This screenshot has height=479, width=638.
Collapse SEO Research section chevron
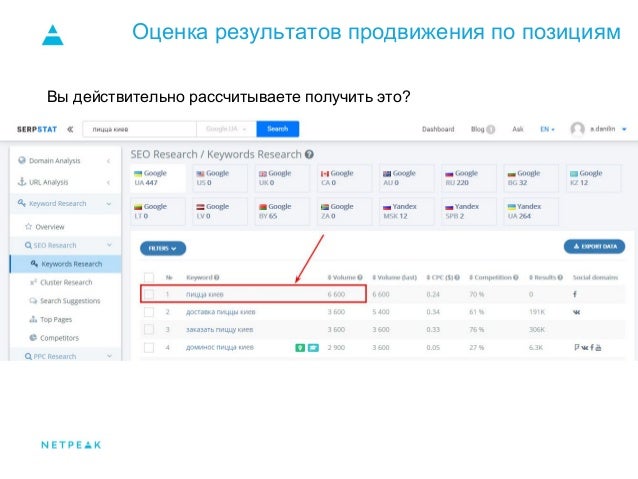[x=109, y=245]
